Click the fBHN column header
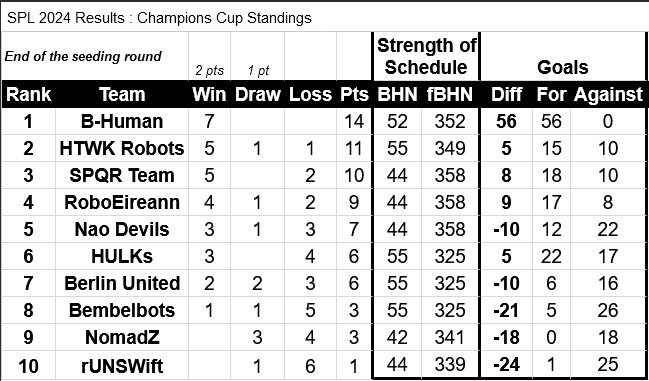The width and height of the screenshot is (649, 381). 450,94
